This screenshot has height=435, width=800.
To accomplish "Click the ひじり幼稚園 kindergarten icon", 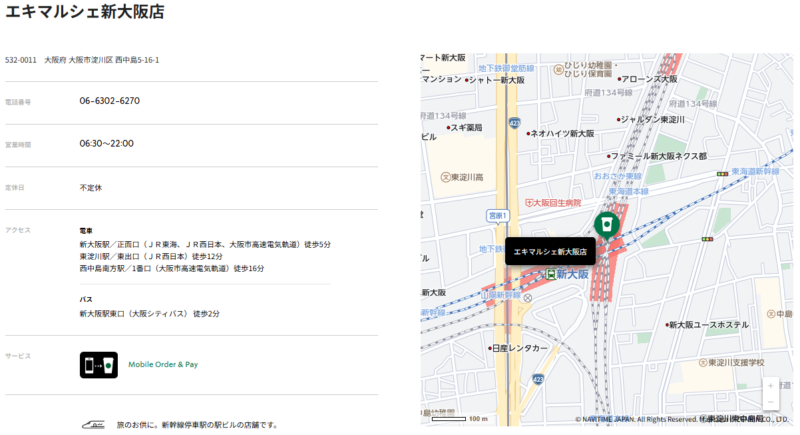I will coord(559,69).
